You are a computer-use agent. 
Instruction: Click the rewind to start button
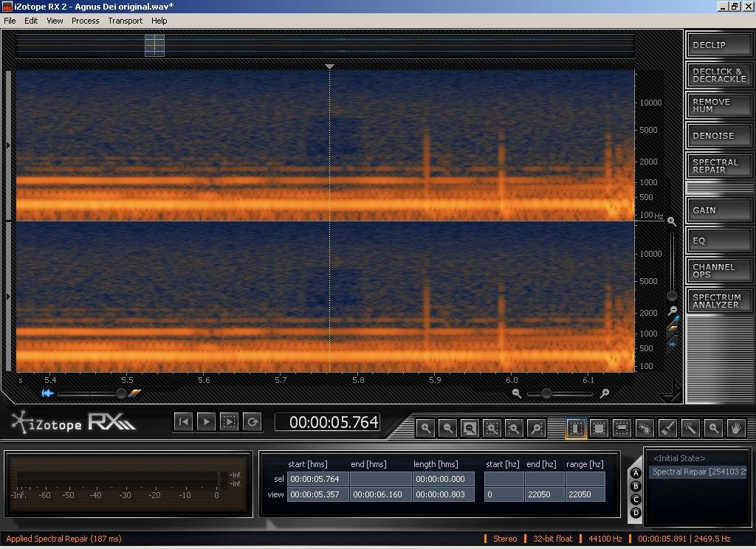[x=183, y=422]
